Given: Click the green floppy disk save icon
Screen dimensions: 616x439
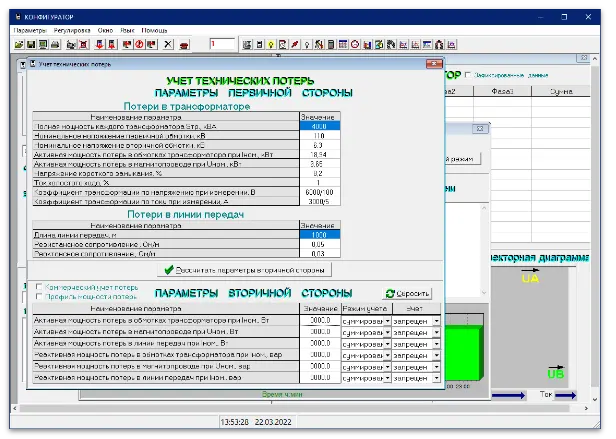Looking at the screenshot, I should 31,45.
